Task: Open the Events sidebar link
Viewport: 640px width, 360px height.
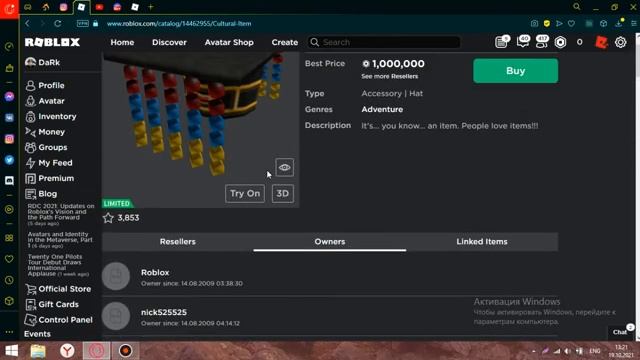Action: (37, 334)
